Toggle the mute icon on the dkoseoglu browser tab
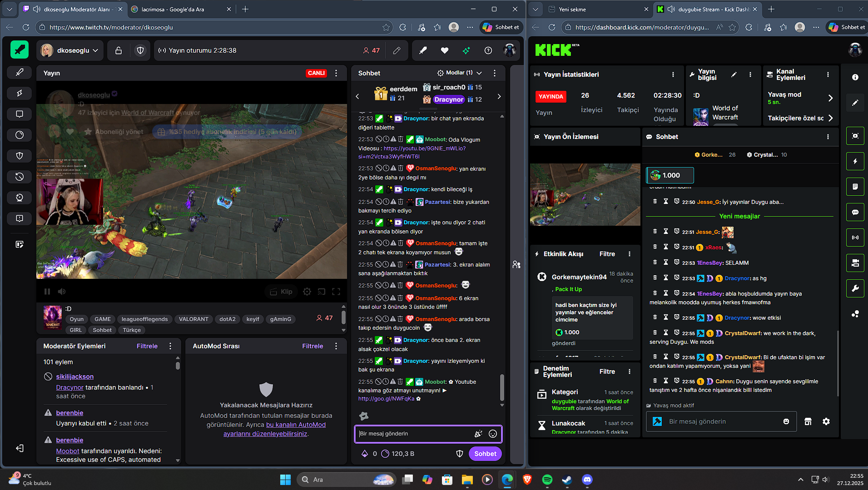Image resolution: width=868 pixels, height=490 pixels. pyautogui.click(x=37, y=9)
